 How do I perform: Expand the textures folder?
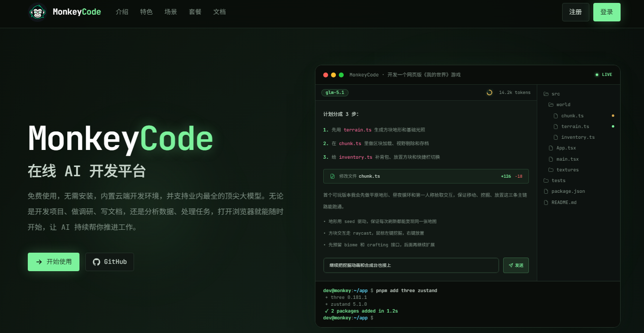tap(563, 170)
